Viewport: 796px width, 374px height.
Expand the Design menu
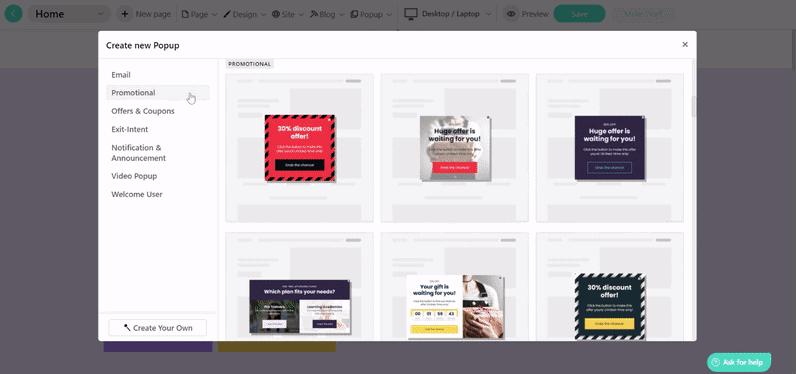(x=244, y=14)
